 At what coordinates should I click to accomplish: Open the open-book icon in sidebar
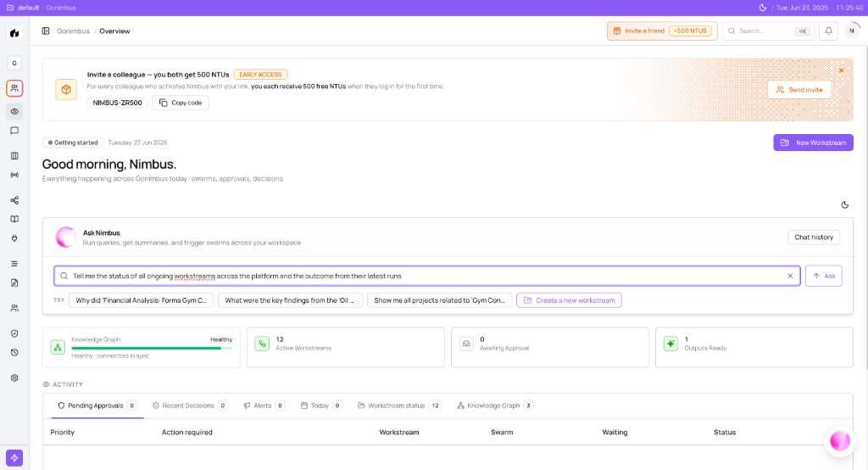[x=14, y=219]
